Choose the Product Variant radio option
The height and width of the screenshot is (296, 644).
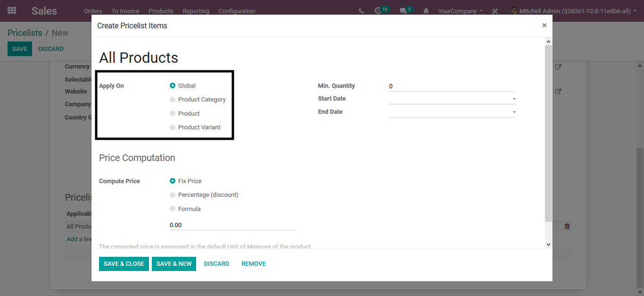(173, 127)
